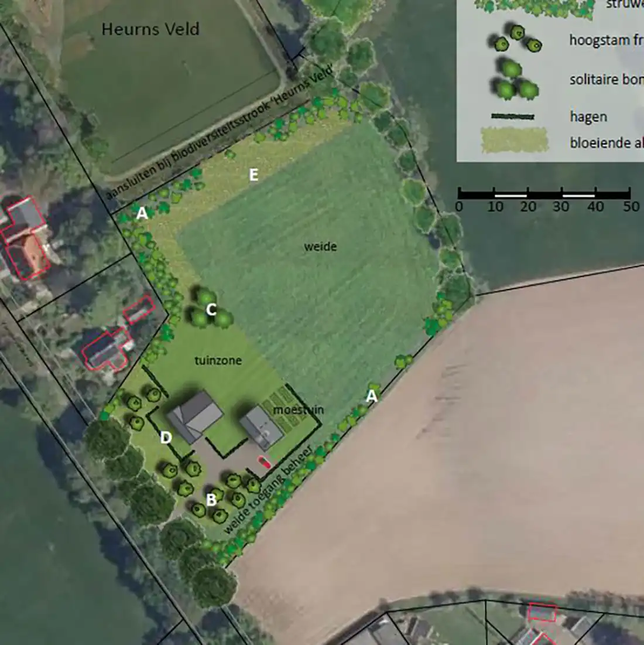Click the smaller gray outbuilding beside moestuin
The image size is (644, 645).
(261, 428)
